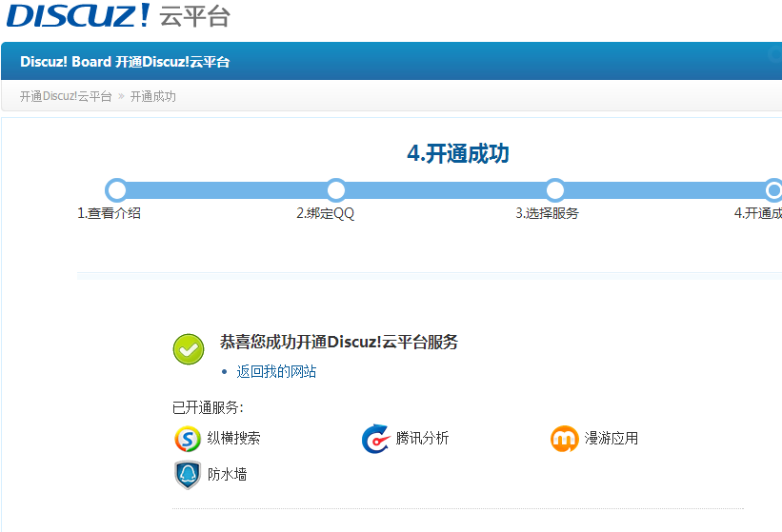Select step circle for 1.查看介绍

pos(116,189)
